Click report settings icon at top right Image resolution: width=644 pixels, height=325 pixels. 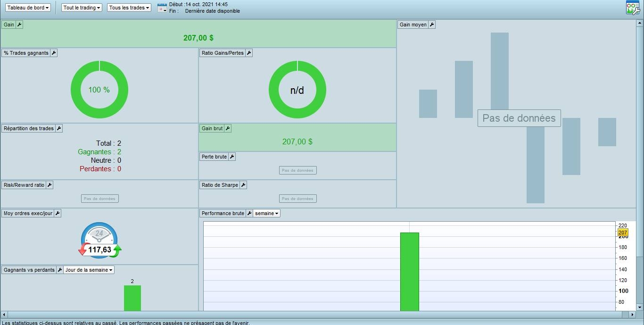click(632, 8)
